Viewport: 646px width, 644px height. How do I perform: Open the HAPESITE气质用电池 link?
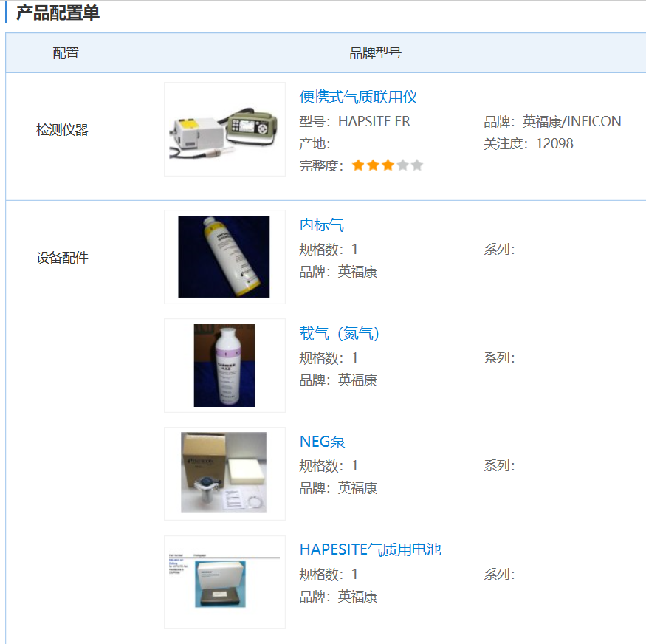(371, 549)
